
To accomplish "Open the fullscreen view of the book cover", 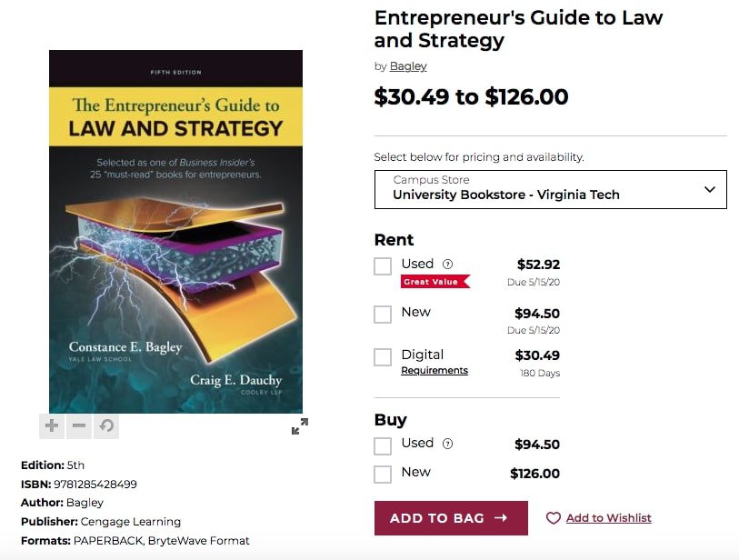I will pos(300,425).
